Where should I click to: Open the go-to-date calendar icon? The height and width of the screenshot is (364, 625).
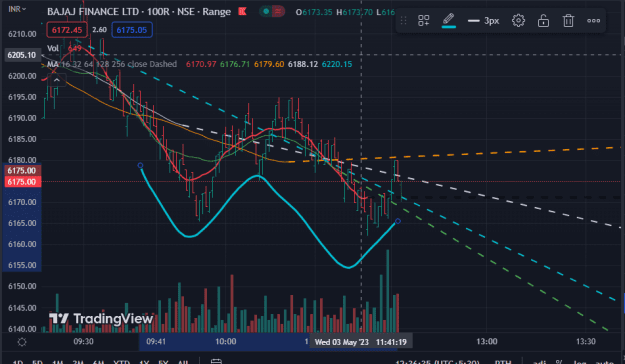(x=216, y=361)
